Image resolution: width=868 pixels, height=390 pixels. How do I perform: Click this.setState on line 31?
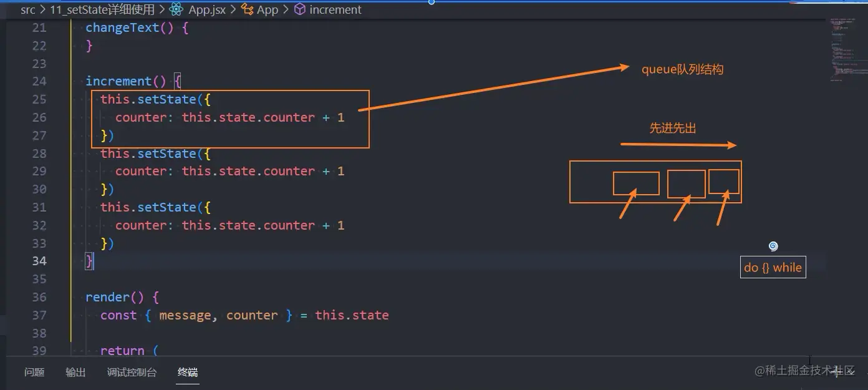[148, 207]
